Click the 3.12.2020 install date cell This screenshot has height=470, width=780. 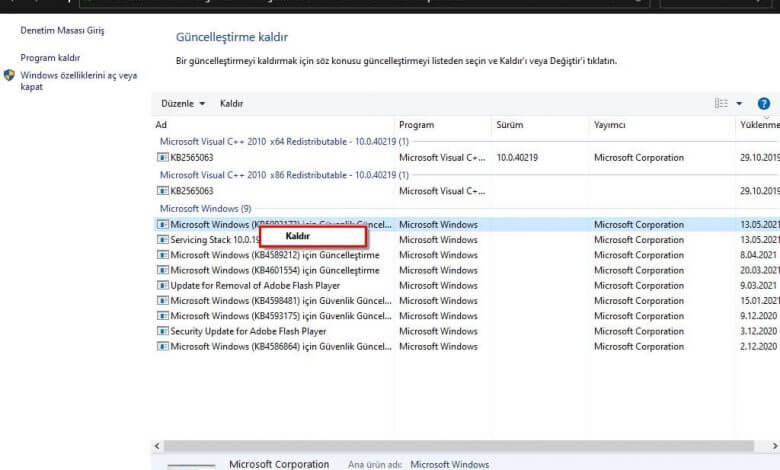(x=758, y=331)
